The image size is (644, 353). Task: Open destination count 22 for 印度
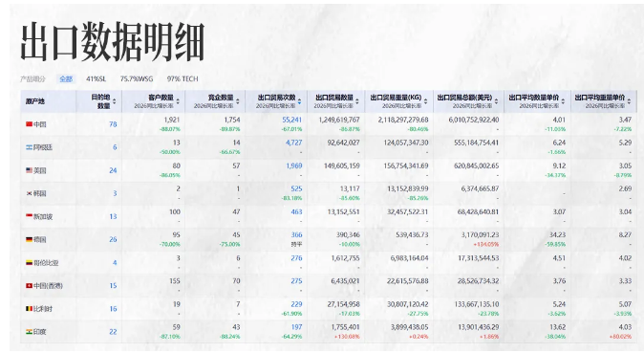(x=113, y=332)
